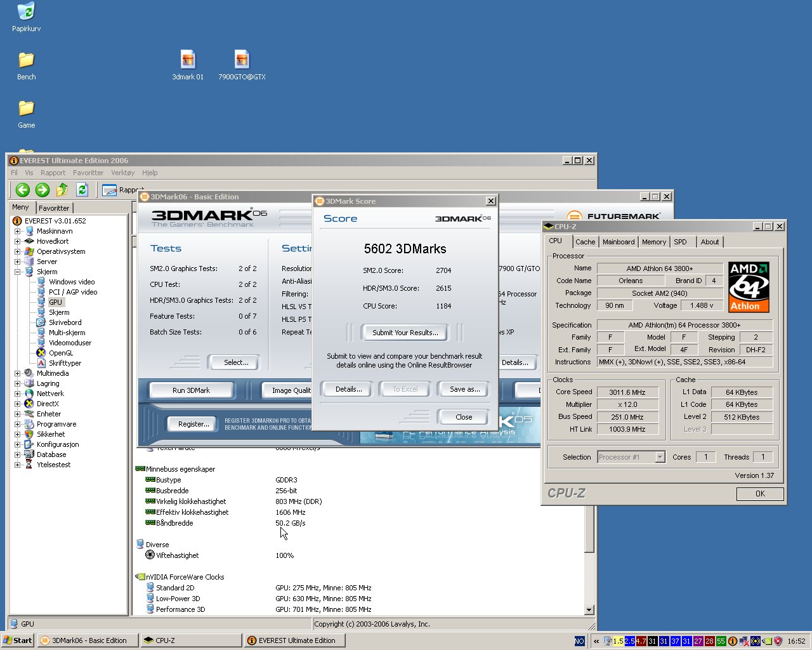Screen dimensions: 812x650
Task: Click AMD Athlon 64 logo in CPU-Z
Action: point(749,287)
